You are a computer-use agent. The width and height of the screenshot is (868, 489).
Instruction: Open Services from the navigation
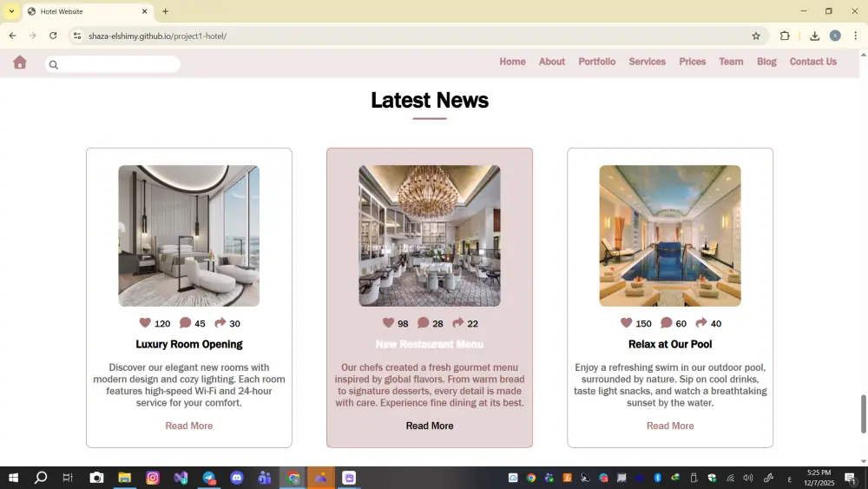click(647, 62)
